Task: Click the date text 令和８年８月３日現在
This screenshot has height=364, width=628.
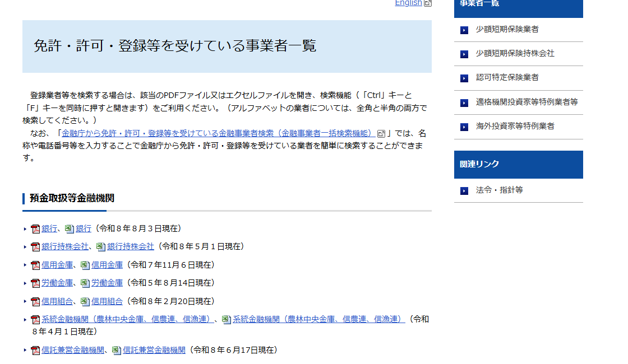Action: (x=138, y=228)
